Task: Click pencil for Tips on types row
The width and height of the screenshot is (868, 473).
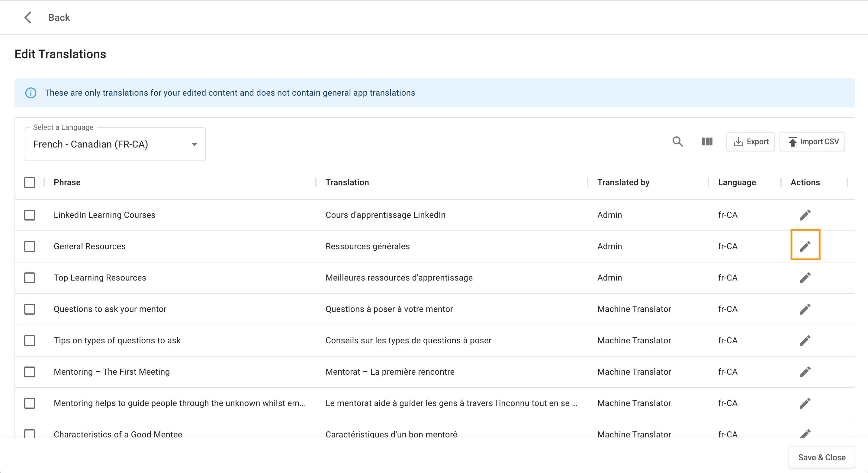Action: pos(805,340)
